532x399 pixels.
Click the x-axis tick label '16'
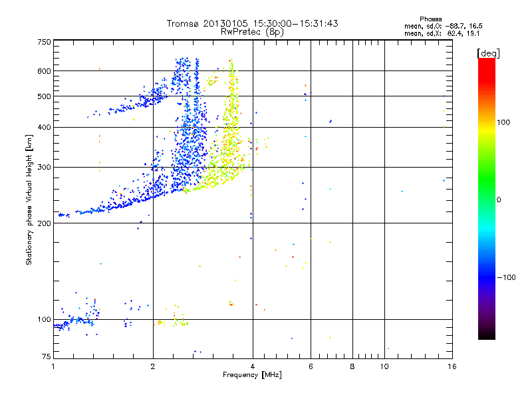point(452,366)
